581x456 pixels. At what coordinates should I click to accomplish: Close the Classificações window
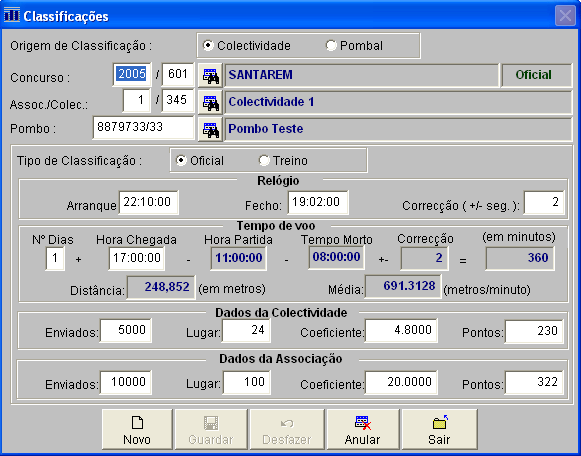point(565,16)
